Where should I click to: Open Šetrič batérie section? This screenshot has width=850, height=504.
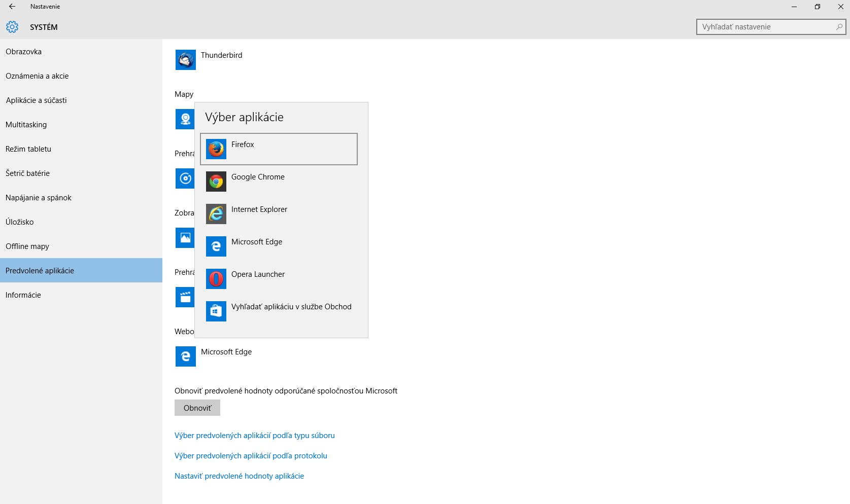(81, 173)
